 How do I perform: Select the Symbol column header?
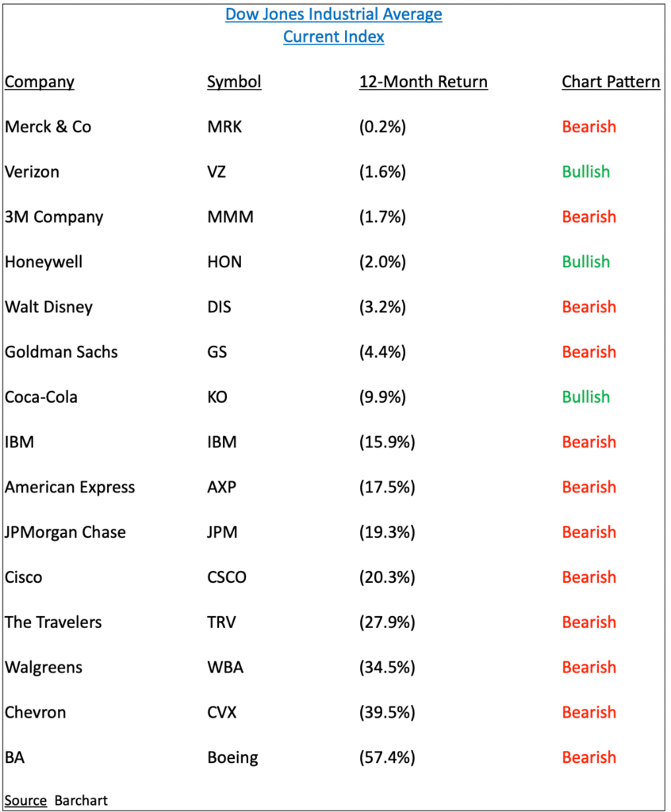234,82
